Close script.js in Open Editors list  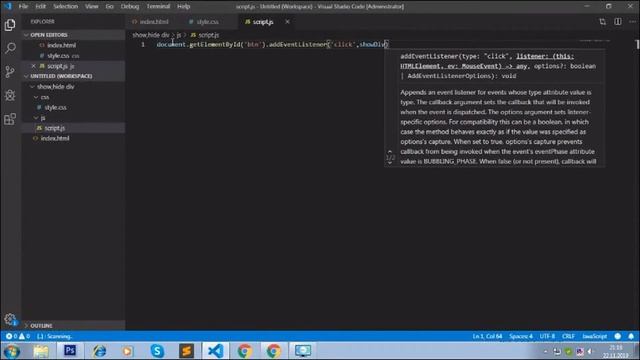pos(33,66)
